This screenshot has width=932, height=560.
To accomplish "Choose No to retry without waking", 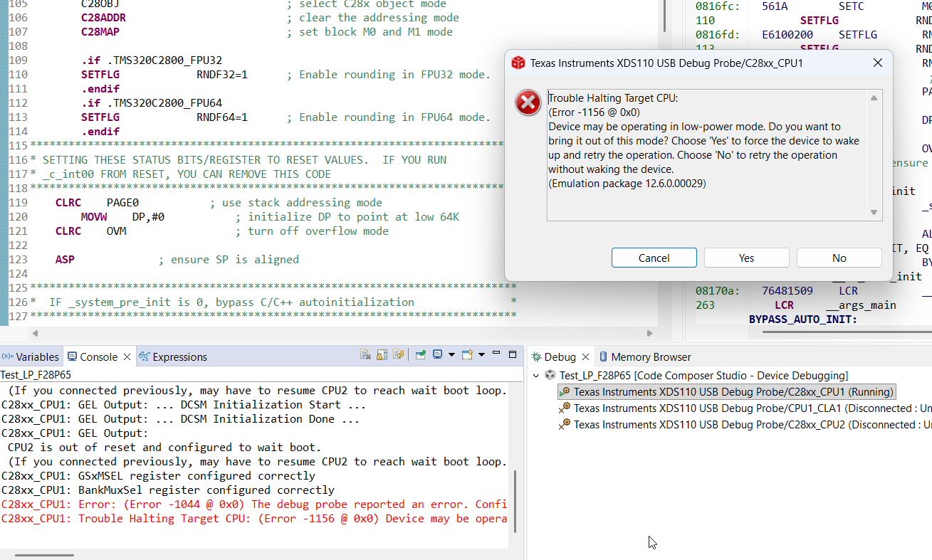I will click(839, 258).
